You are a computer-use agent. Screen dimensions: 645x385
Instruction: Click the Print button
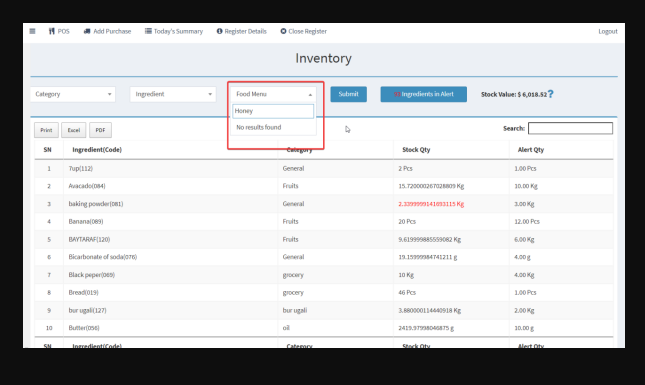pos(46,130)
